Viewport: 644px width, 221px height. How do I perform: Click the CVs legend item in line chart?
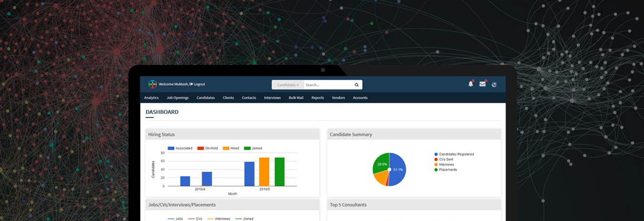(x=196, y=219)
